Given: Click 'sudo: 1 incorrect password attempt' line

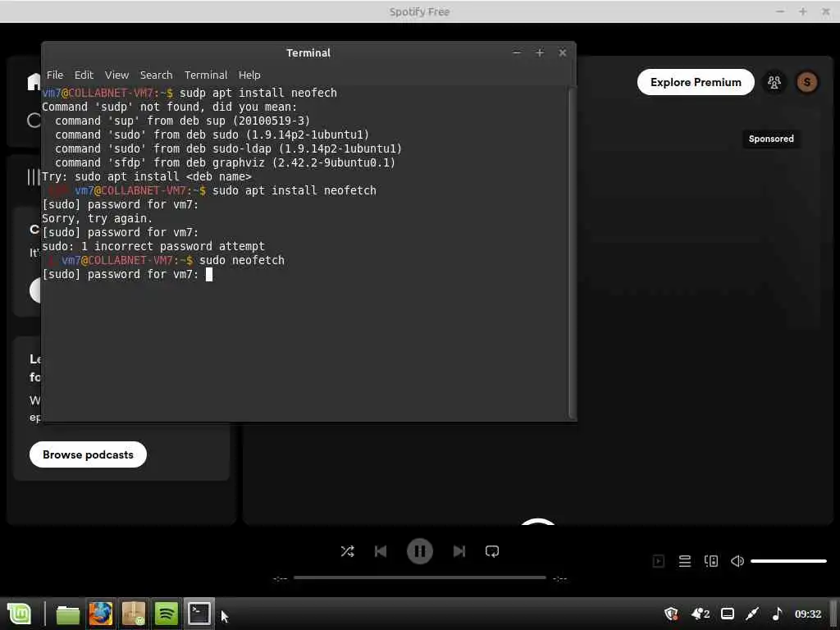Looking at the screenshot, I should coord(153,246).
